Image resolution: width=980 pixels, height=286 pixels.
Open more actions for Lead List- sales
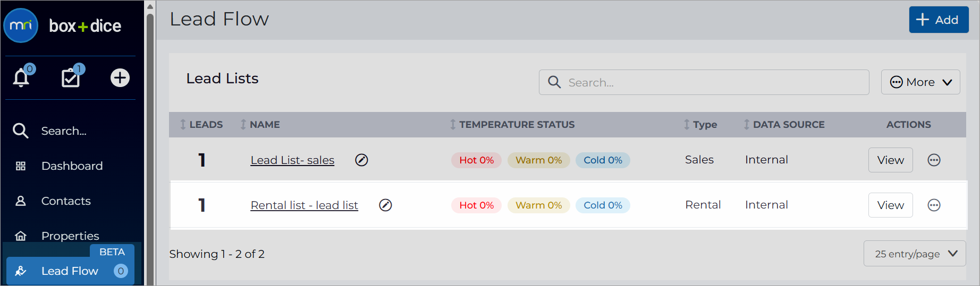[x=934, y=160]
